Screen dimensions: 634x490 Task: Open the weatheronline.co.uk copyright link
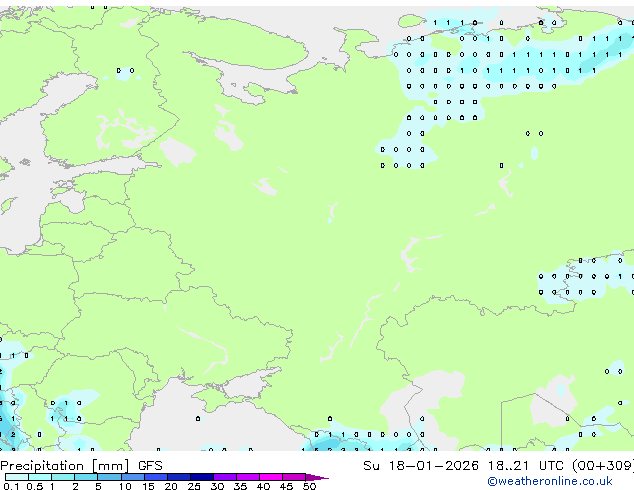[x=550, y=481]
